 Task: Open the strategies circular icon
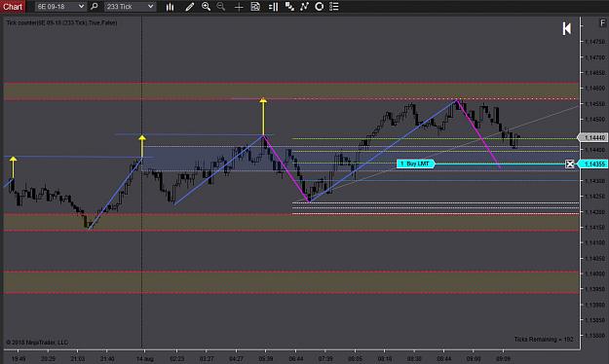(320, 7)
